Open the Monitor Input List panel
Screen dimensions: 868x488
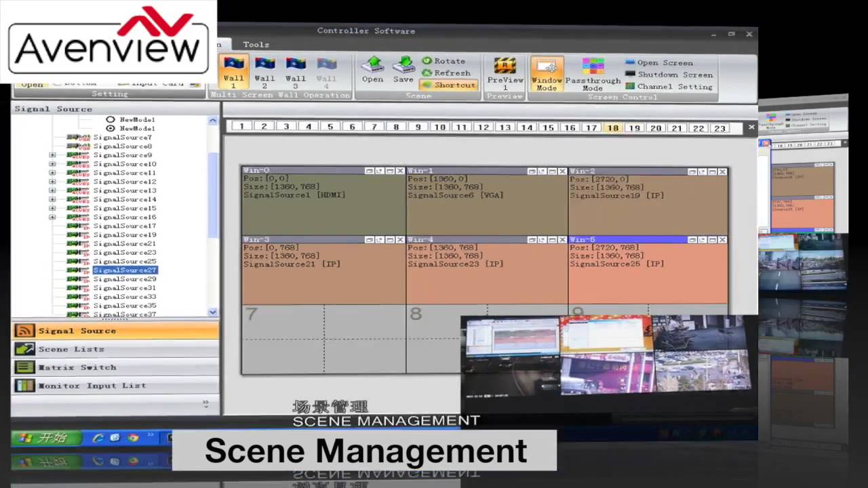point(115,386)
